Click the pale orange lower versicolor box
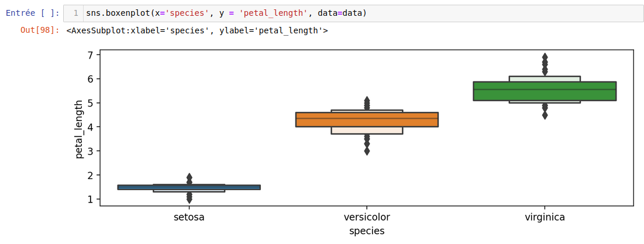 click(x=367, y=130)
